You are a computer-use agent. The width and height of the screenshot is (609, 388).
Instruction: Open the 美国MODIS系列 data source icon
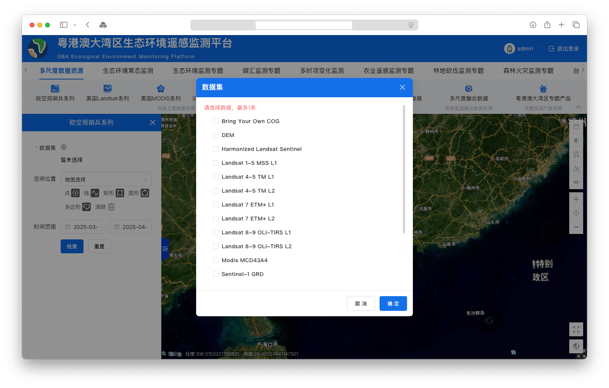coord(161,89)
